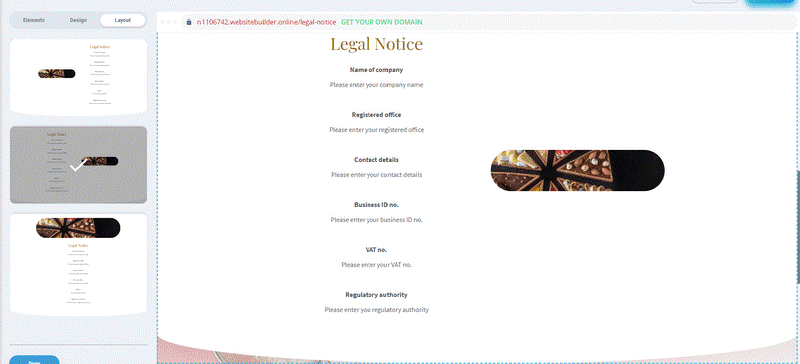Click the "Registered office" label
Screen dimensions: 800x364
pyautogui.click(x=377, y=115)
